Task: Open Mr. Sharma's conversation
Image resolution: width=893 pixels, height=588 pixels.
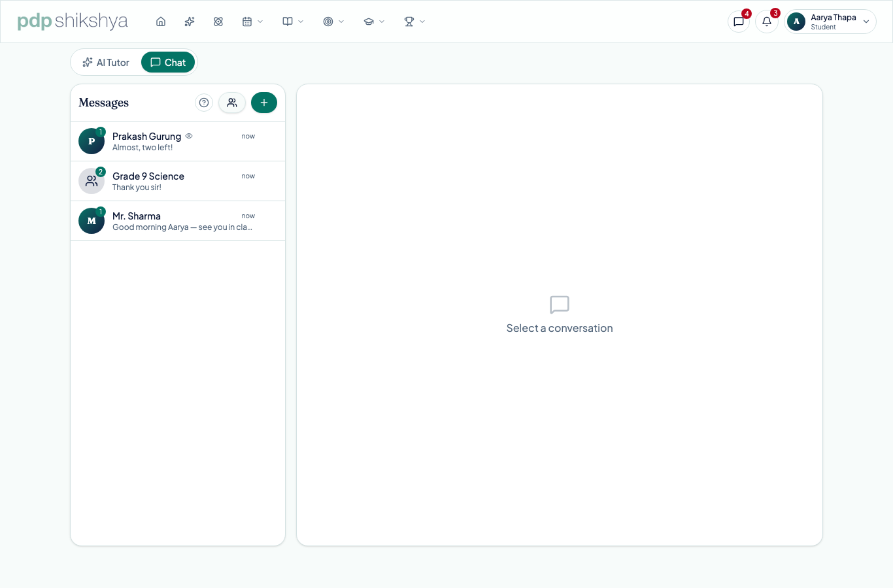Action: pos(178,221)
